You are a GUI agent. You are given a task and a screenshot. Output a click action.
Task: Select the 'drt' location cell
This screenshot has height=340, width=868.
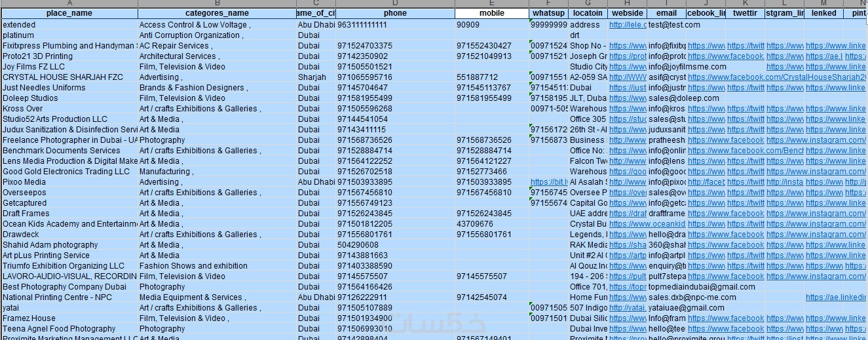point(588,35)
